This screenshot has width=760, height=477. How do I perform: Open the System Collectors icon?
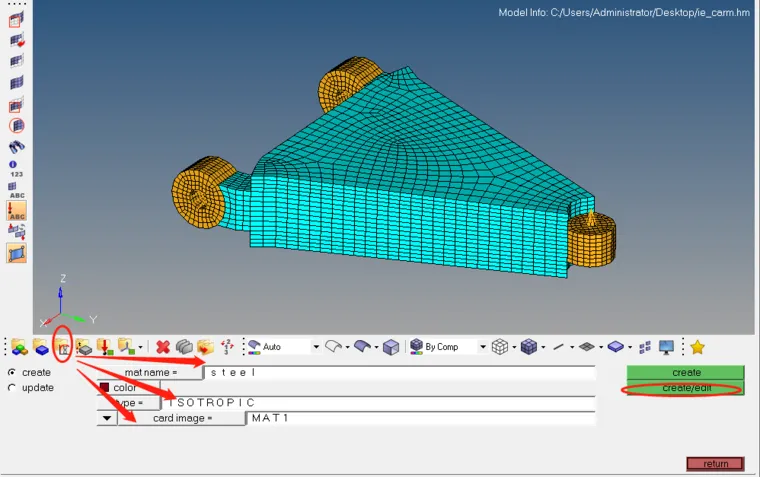point(126,347)
